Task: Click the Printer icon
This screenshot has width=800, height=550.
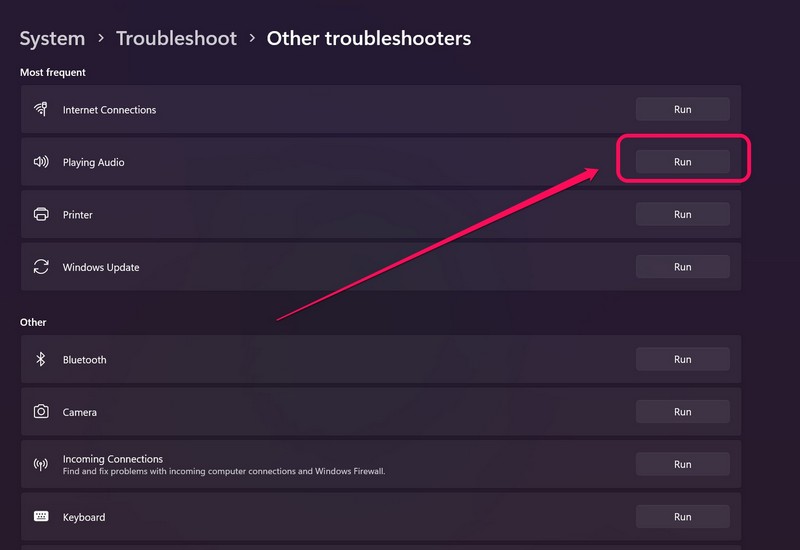Action: pyautogui.click(x=41, y=215)
